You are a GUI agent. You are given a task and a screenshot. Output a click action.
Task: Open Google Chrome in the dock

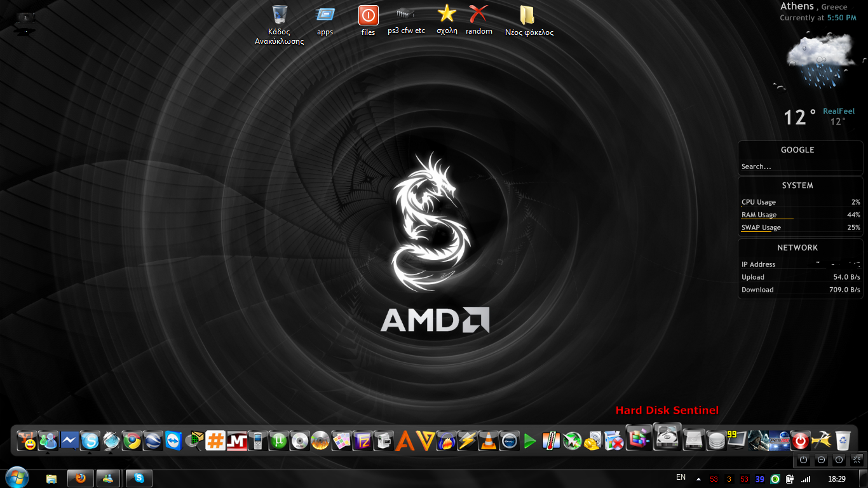tap(132, 440)
